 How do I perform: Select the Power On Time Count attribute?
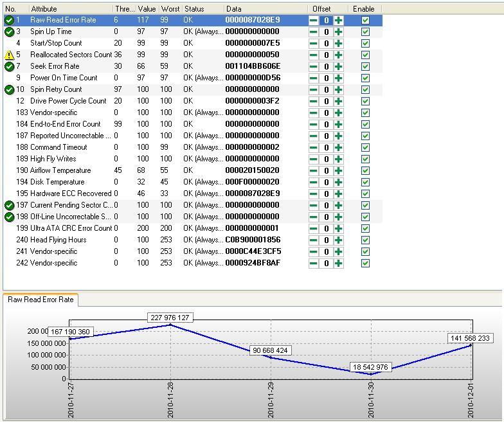[x=193, y=78]
